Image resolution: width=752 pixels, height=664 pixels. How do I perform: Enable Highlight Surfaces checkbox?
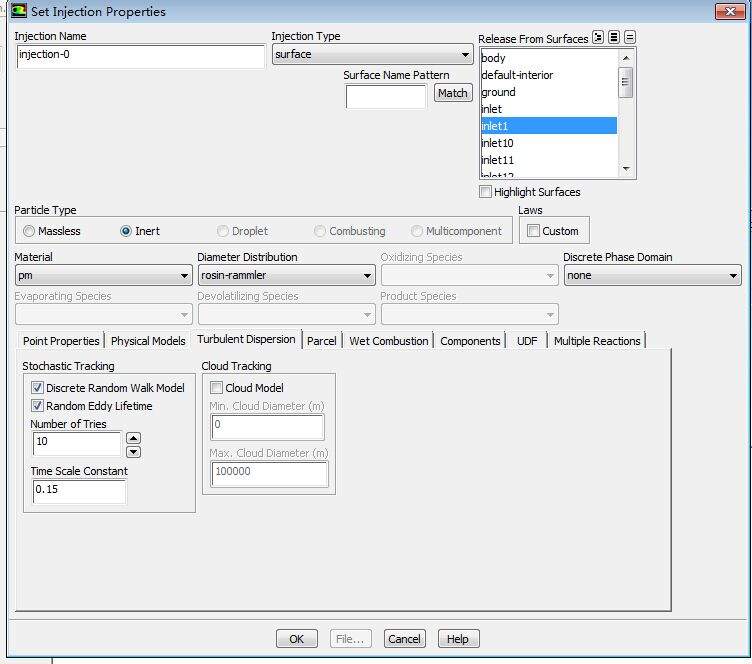485,192
